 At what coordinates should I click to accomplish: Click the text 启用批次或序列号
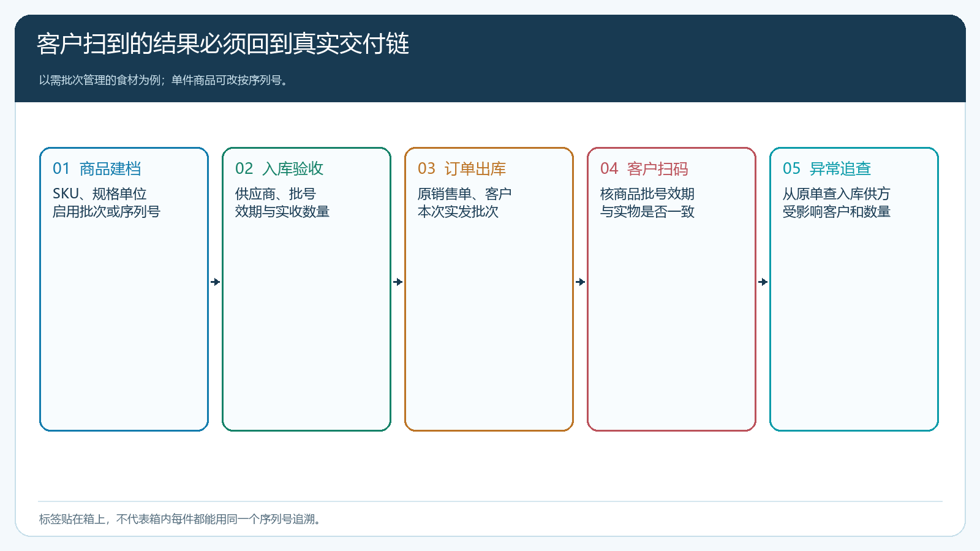tap(107, 212)
